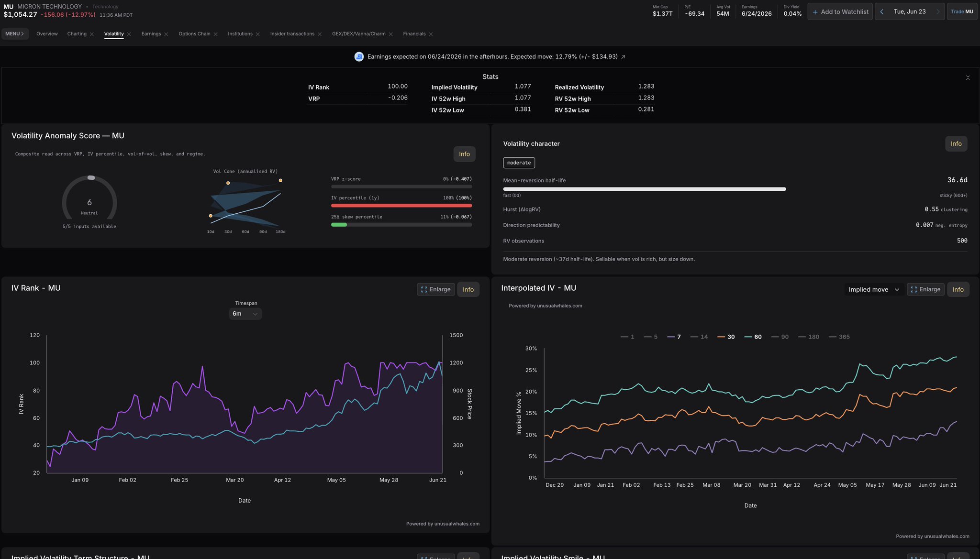Close the Stats panel using the X icon

click(968, 78)
